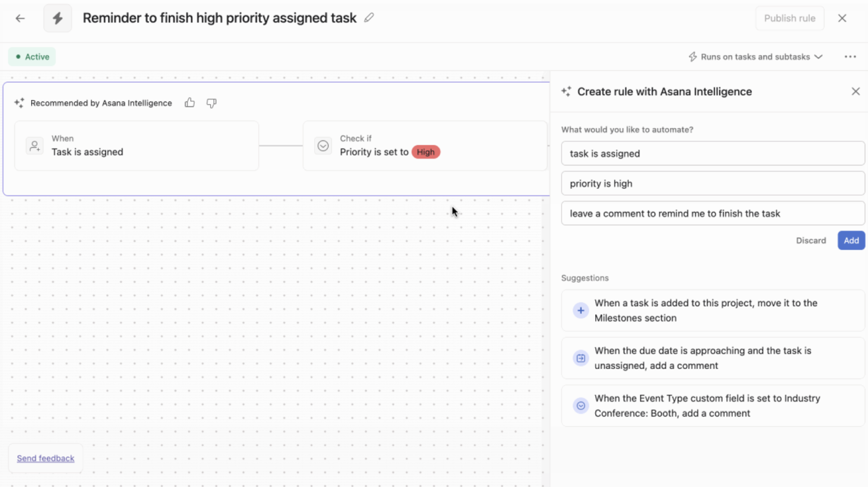Give thumbs up to the recommended rule
This screenshot has width=868, height=487.
pyautogui.click(x=190, y=103)
